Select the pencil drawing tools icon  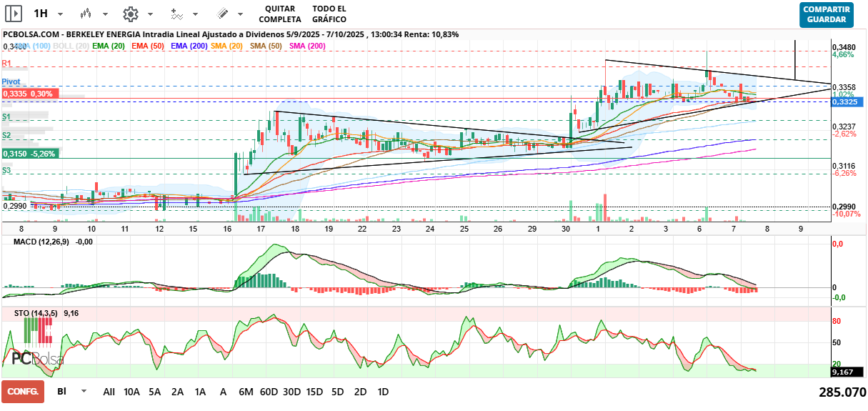tap(222, 14)
